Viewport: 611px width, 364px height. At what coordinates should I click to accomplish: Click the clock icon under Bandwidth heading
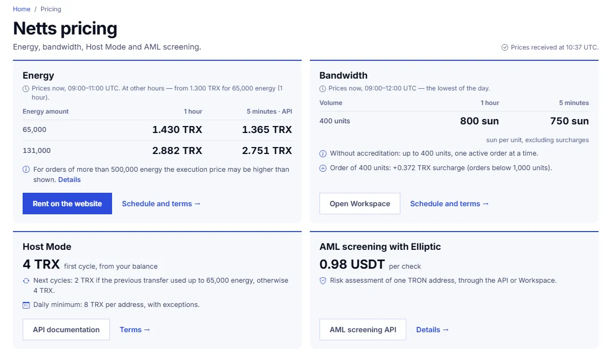coord(323,89)
